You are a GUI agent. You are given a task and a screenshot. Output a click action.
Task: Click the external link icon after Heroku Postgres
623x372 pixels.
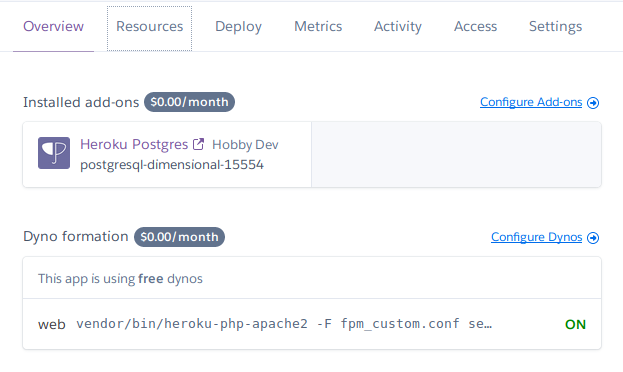(x=198, y=144)
